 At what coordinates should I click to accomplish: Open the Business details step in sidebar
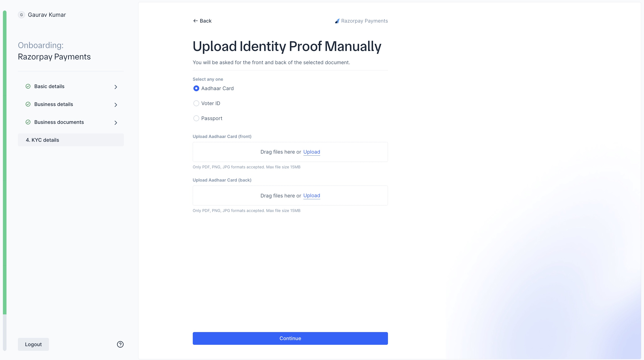click(53, 104)
